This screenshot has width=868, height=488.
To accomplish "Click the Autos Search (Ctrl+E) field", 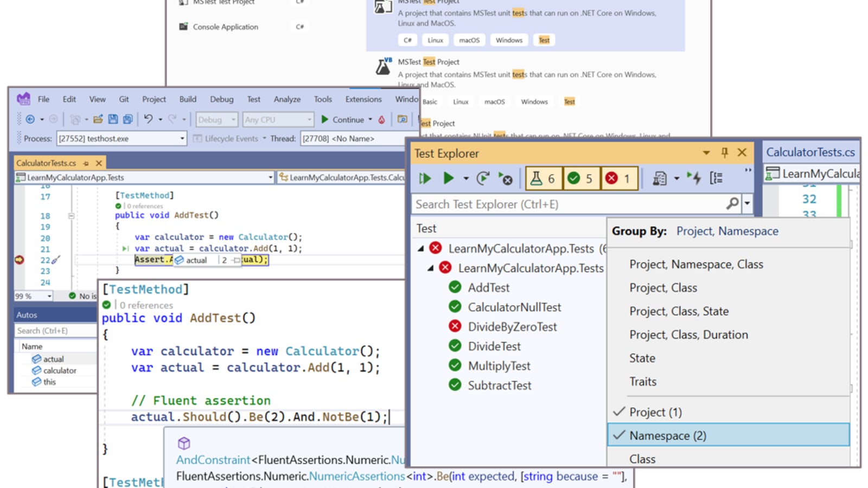I will pos(55,330).
